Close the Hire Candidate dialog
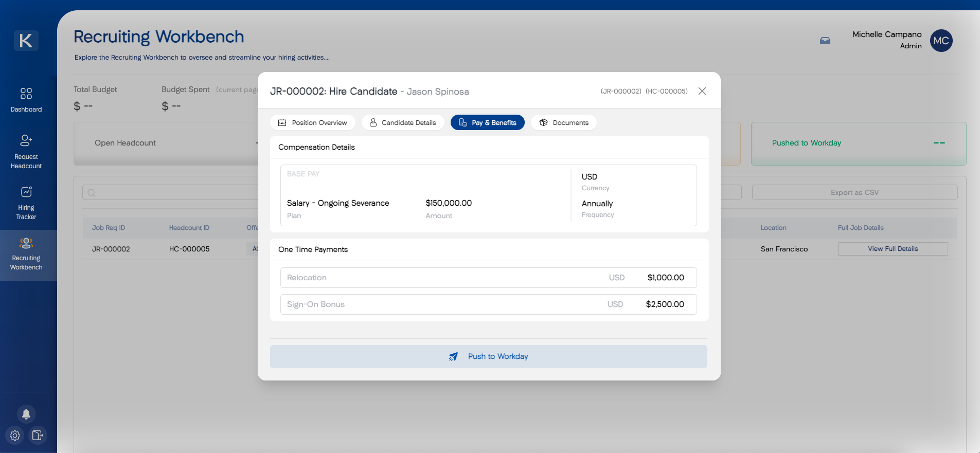 (x=702, y=91)
